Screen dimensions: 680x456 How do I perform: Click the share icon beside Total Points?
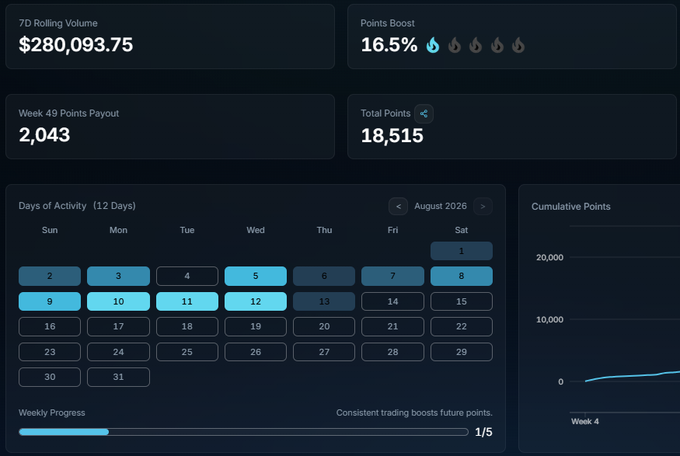(424, 114)
